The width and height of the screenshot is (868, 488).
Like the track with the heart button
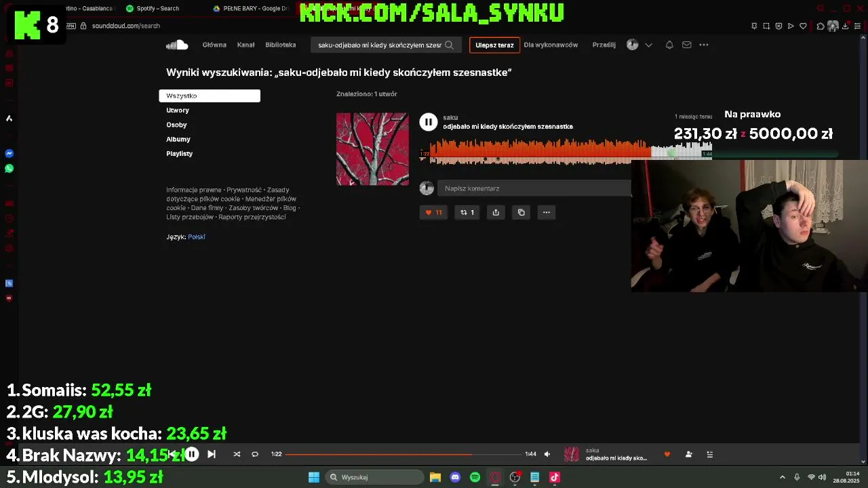point(433,212)
